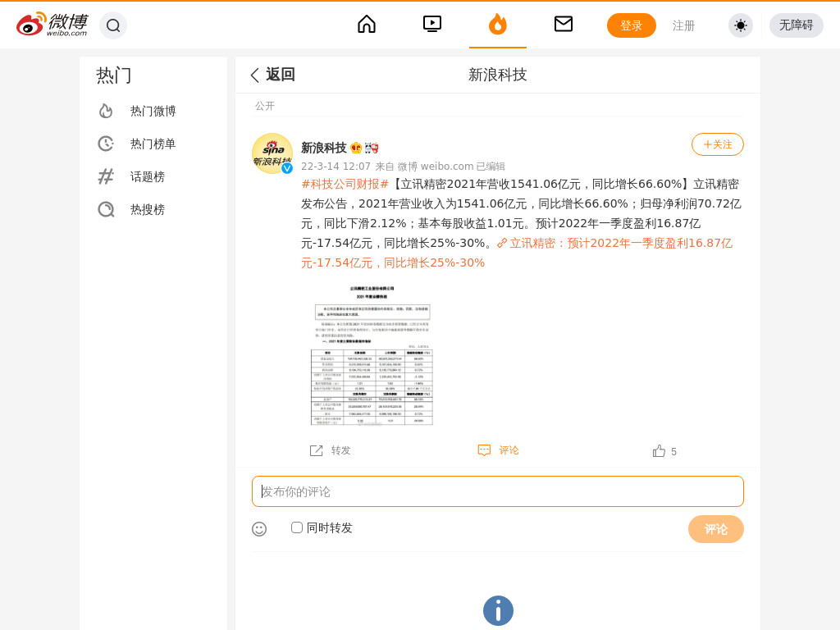Click the orange 登录 login button
This screenshot has height=630, width=840.
pyautogui.click(x=631, y=25)
